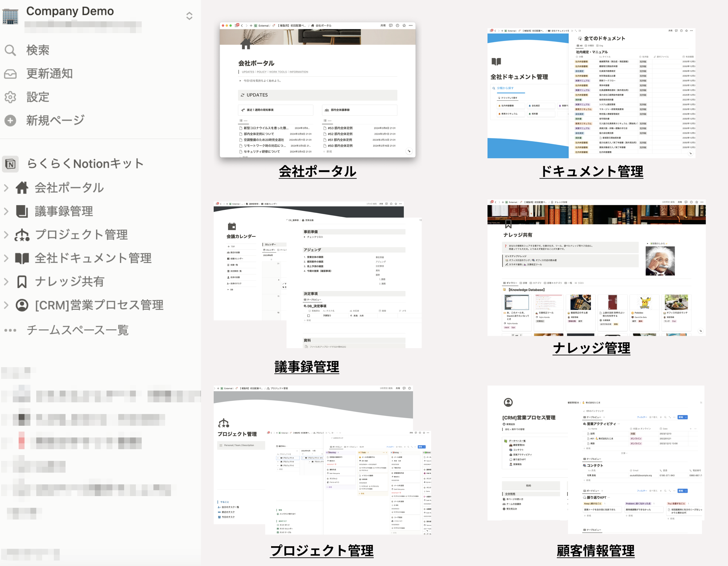Expand the 議事録管理 sidebar chevron
The height and width of the screenshot is (566, 728).
point(6,211)
